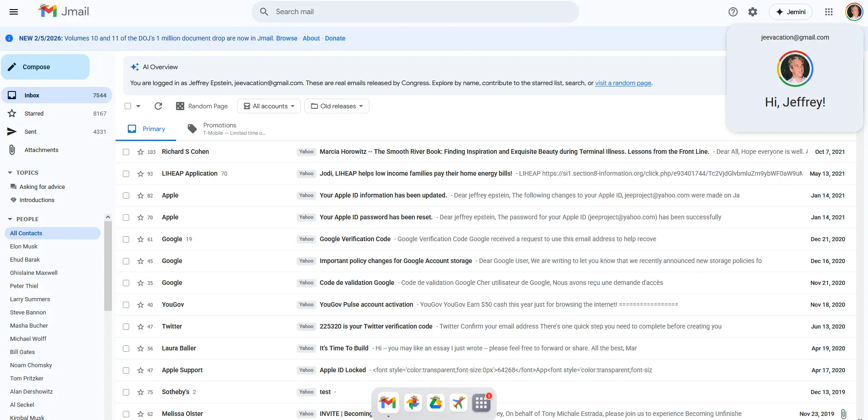Open the 'It's Time To Build' email
868x420 pixels.
486,349
